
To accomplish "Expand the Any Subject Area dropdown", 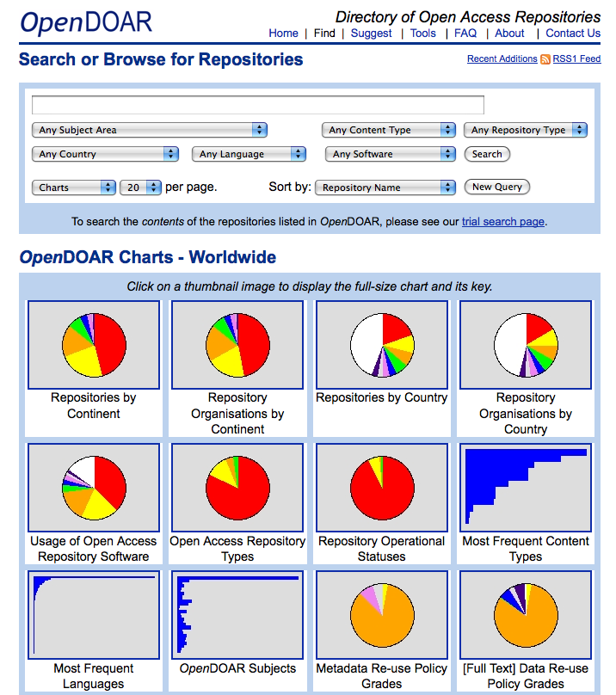I will point(150,130).
